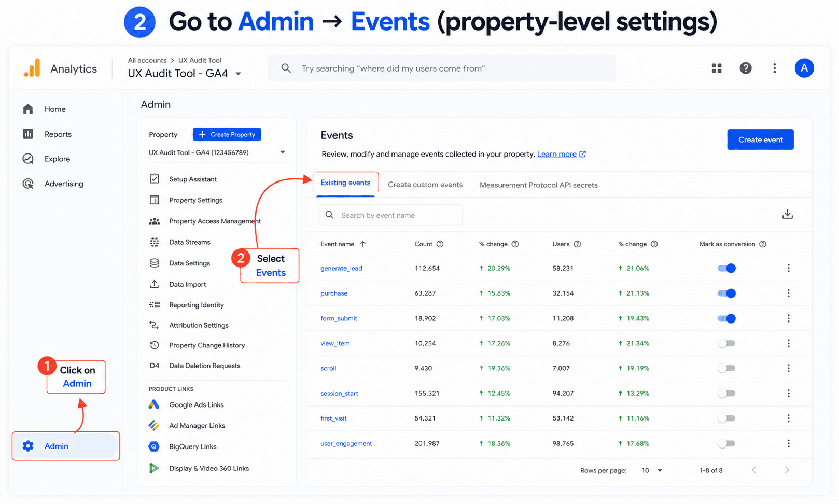
Task: Click the Reporting Identity icon
Action: [x=155, y=305]
